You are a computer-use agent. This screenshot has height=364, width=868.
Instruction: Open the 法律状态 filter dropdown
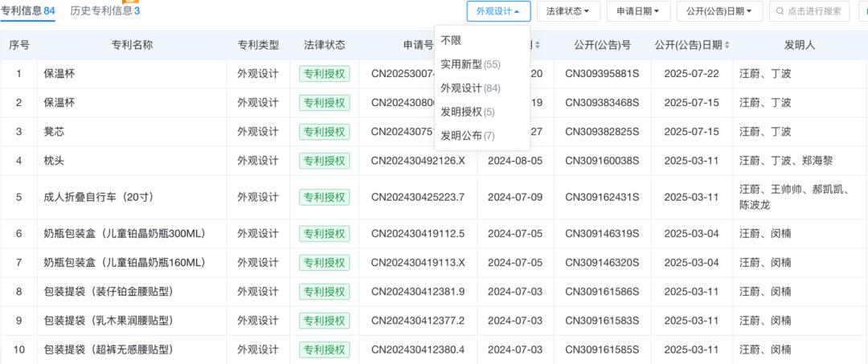pos(568,11)
